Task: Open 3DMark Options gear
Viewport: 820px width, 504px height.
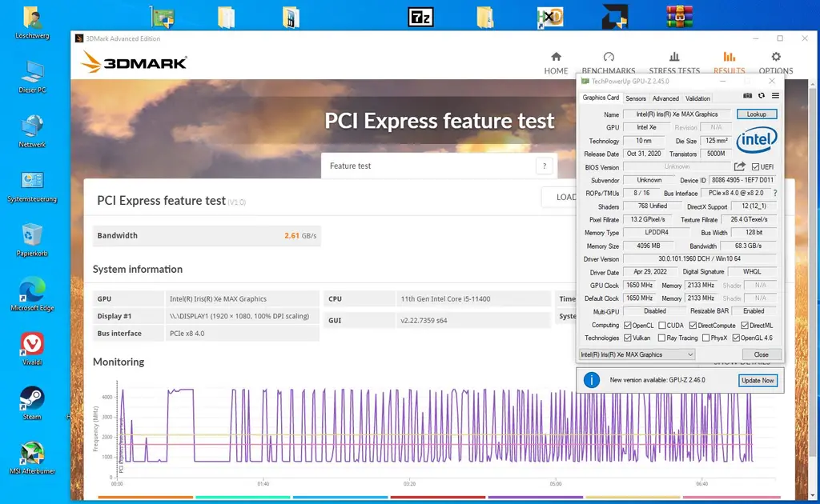Action: 775,62
